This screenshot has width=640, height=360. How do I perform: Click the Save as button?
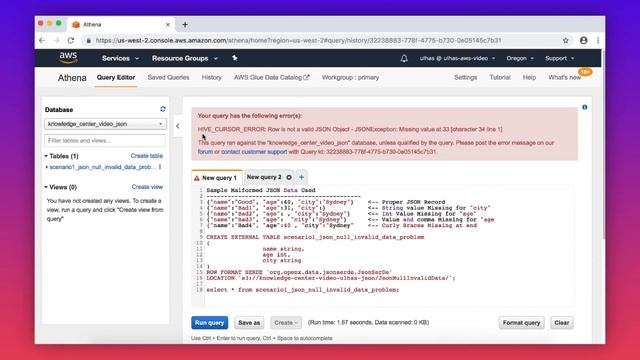coord(249,322)
